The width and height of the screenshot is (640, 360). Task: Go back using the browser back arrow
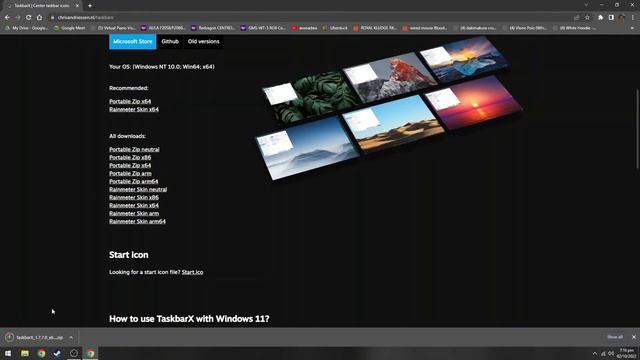coord(7,18)
